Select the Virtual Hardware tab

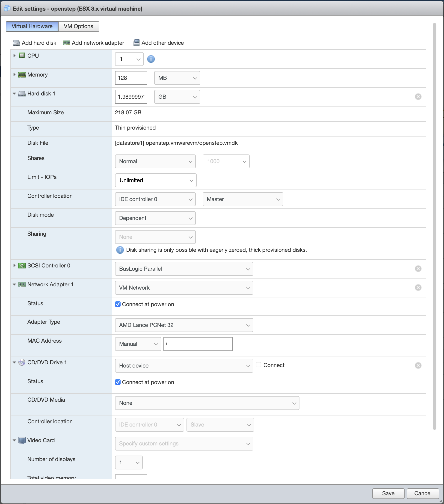click(32, 26)
